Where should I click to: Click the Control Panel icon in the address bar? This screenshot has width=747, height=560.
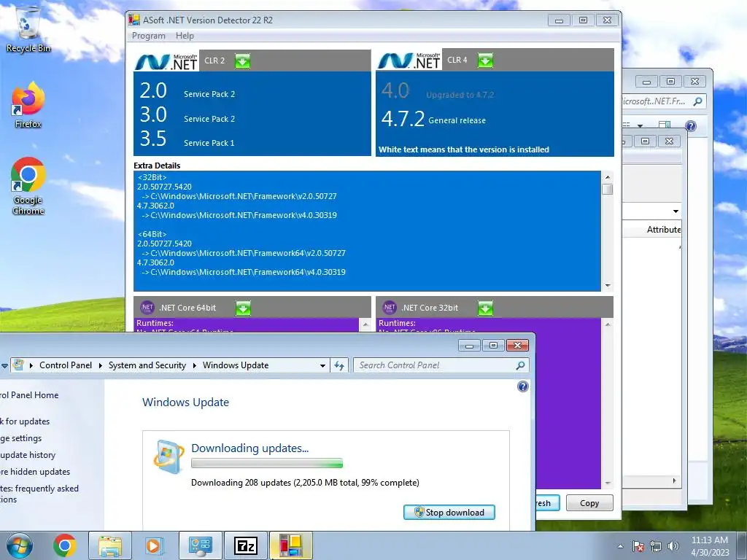[x=18, y=365]
